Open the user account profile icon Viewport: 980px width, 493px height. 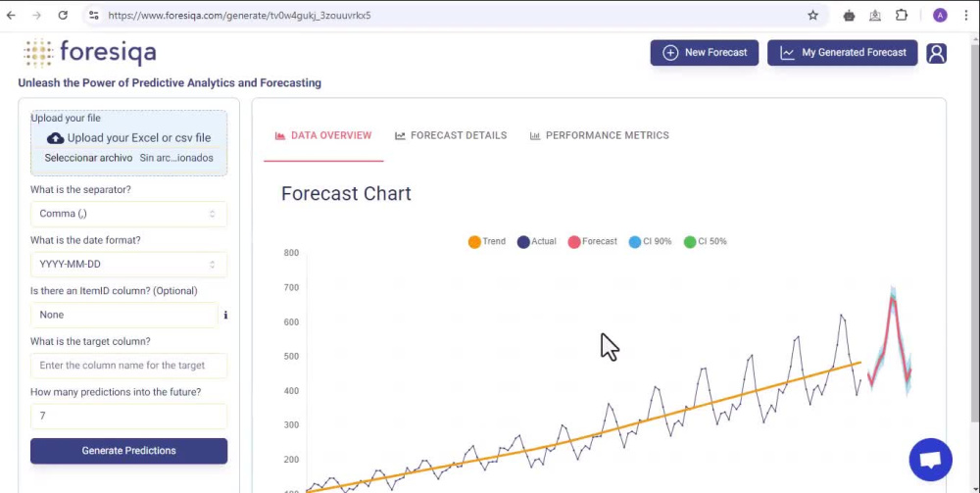point(936,53)
